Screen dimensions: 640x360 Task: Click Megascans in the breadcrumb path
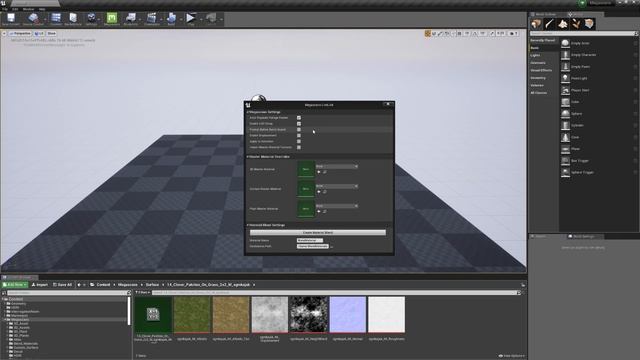(x=128, y=284)
